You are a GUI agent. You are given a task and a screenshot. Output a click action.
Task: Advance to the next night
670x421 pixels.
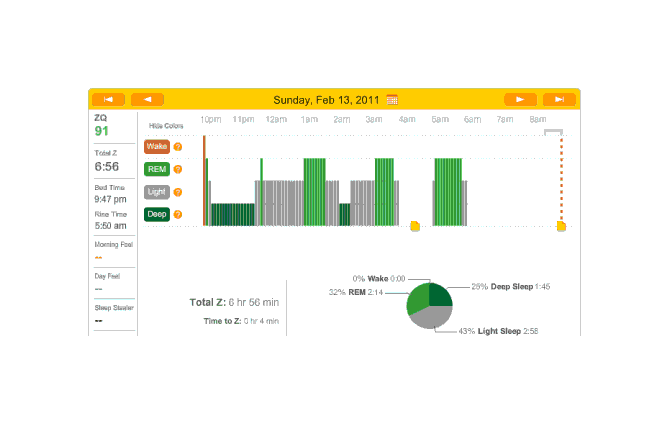[520, 99]
